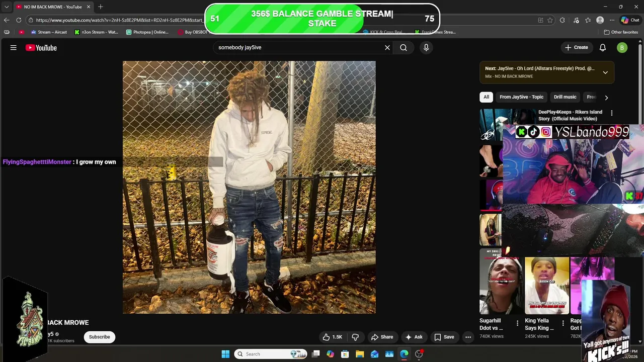This screenshot has height=362, width=644.
Task: Switch to Microsoft Edge on taskbar
Action: point(404,354)
